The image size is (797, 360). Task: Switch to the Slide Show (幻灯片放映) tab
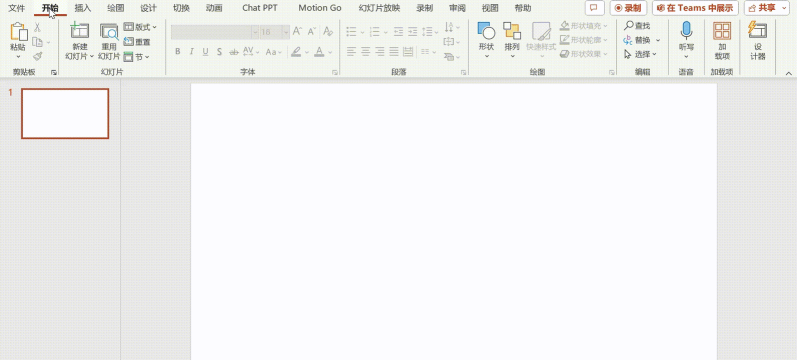point(379,8)
